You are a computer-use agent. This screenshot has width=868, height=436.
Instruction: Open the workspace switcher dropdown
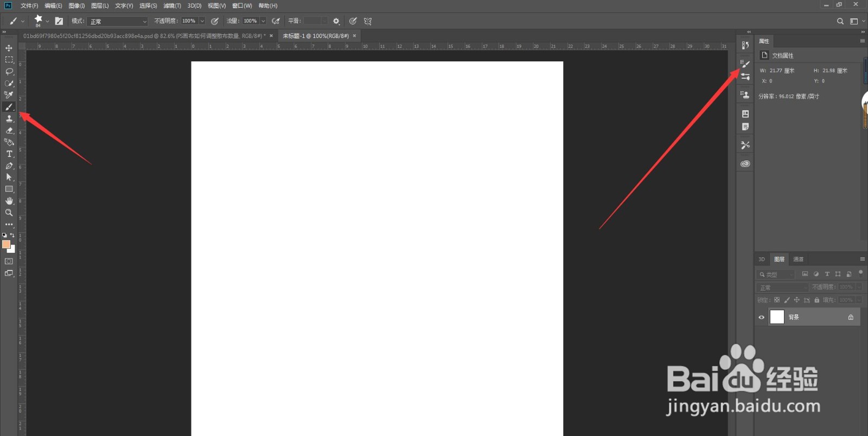pyautogui.click(x=857, y=21)
